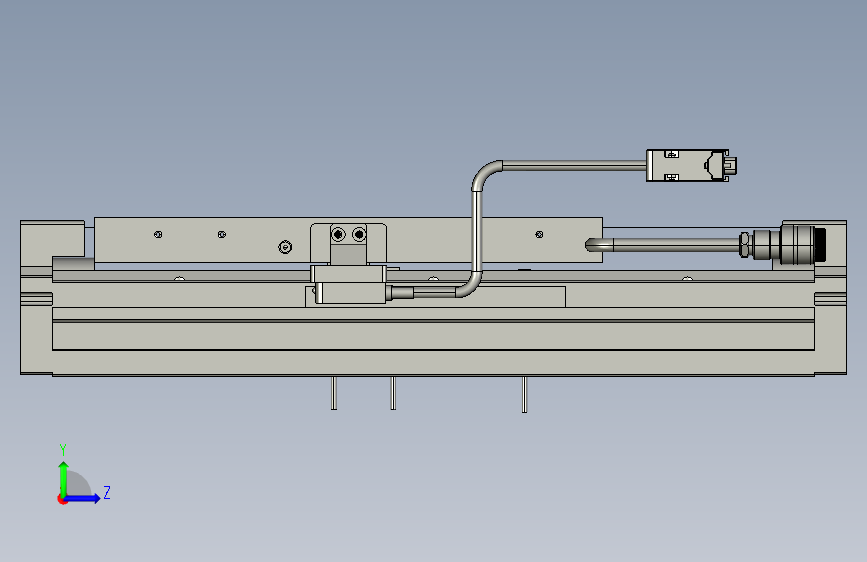Select the rightmost pin protruding below the base

524,394
